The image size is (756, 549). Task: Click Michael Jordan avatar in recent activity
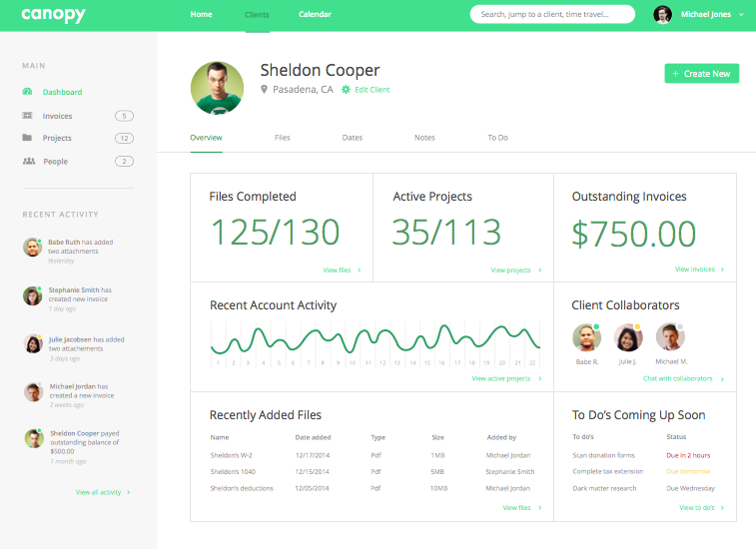(34, 392)
